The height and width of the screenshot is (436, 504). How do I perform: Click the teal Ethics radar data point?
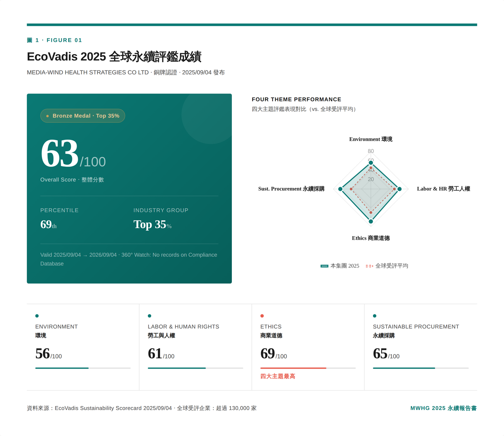click(371, 221)
